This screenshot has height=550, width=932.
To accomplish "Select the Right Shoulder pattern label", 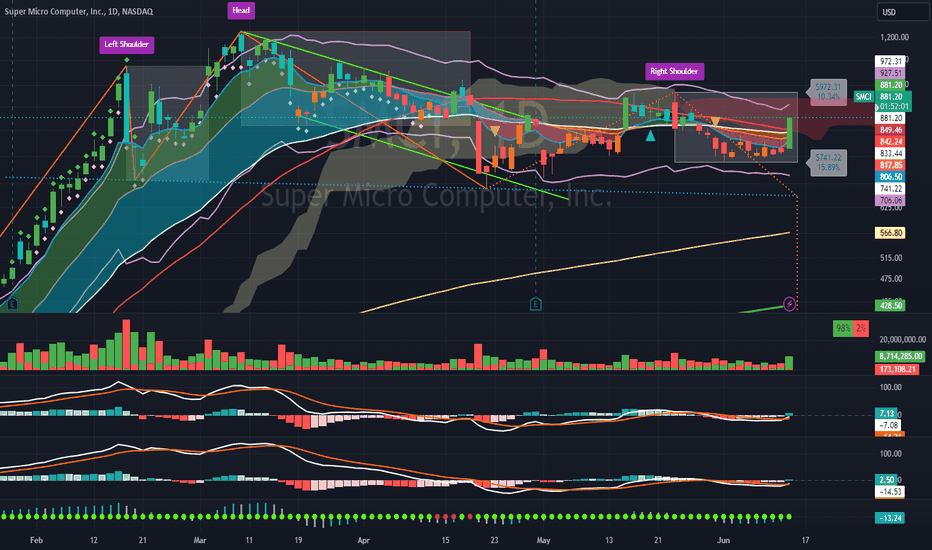I will pos(674,71).
